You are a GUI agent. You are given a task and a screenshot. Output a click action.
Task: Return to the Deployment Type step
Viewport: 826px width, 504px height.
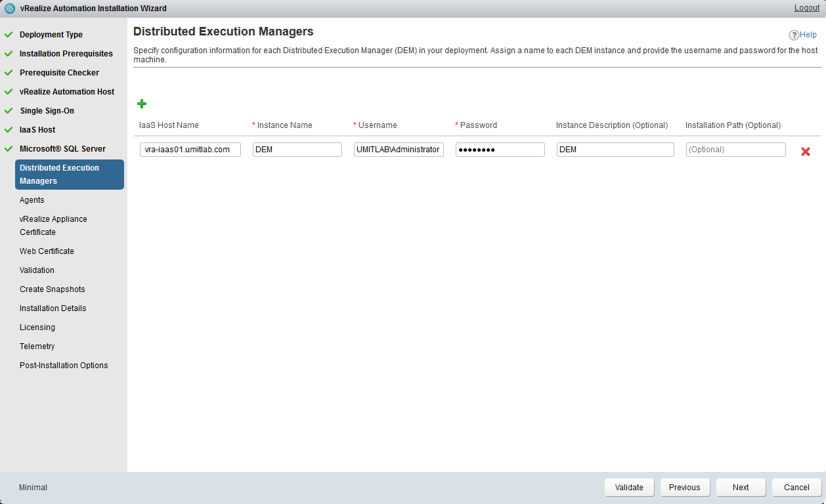[51, 35]
